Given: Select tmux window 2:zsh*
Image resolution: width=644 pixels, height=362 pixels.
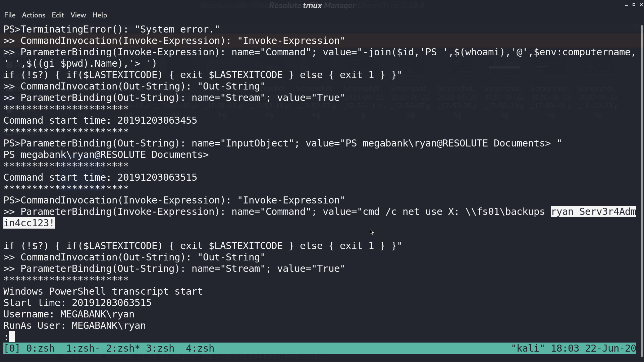Looking at the screenshot, I should pos(123,348).
